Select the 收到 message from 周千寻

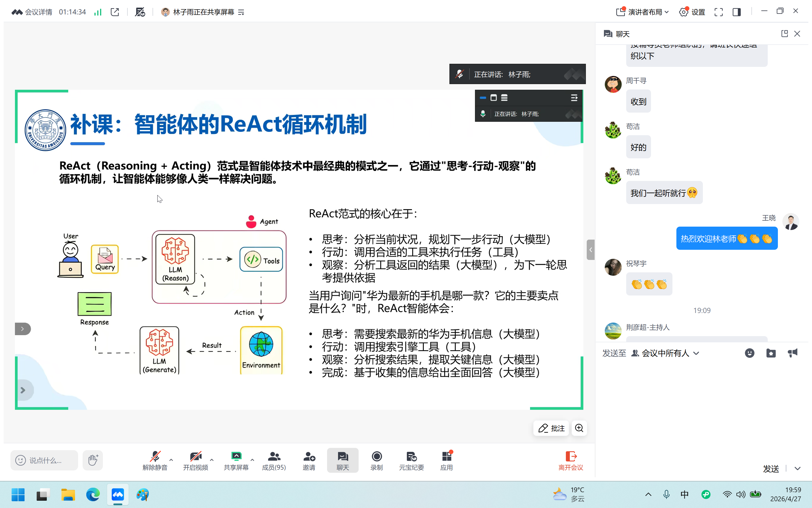[638, 101]
